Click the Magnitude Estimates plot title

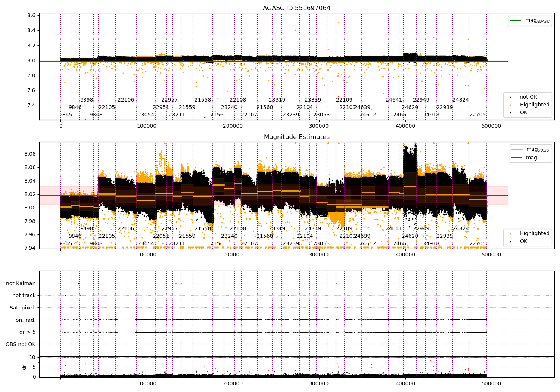click(296, 137)
